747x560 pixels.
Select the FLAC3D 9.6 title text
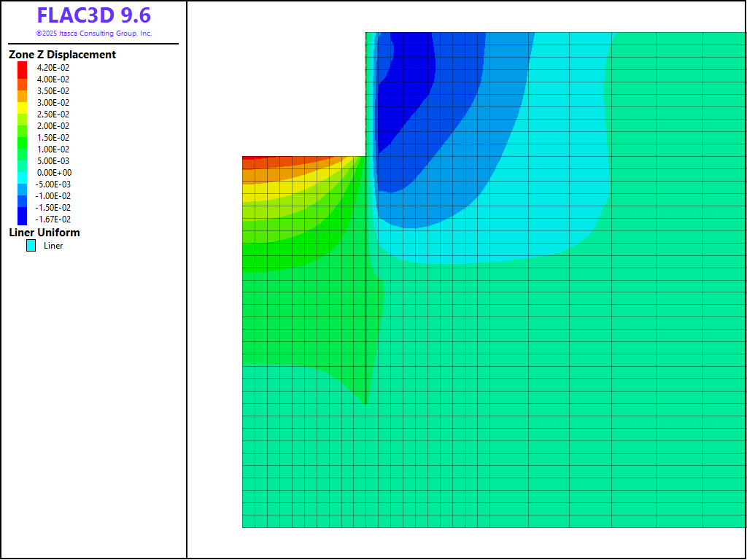[x=94, y=15]
